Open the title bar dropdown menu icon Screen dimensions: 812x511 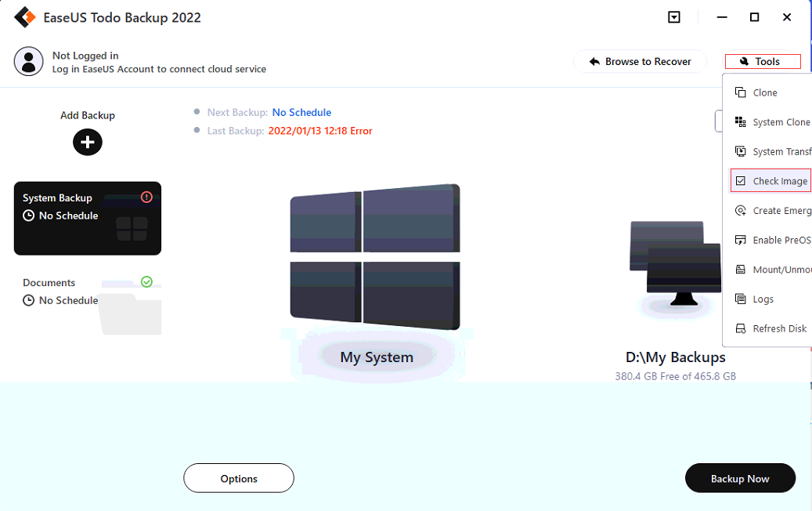pyautogui.click(x=673, y=17)
